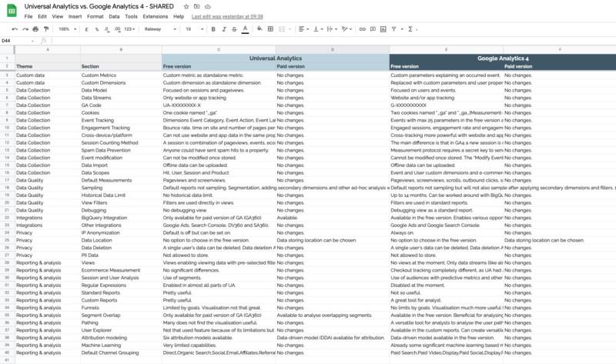Select column D header

(333, 49)
